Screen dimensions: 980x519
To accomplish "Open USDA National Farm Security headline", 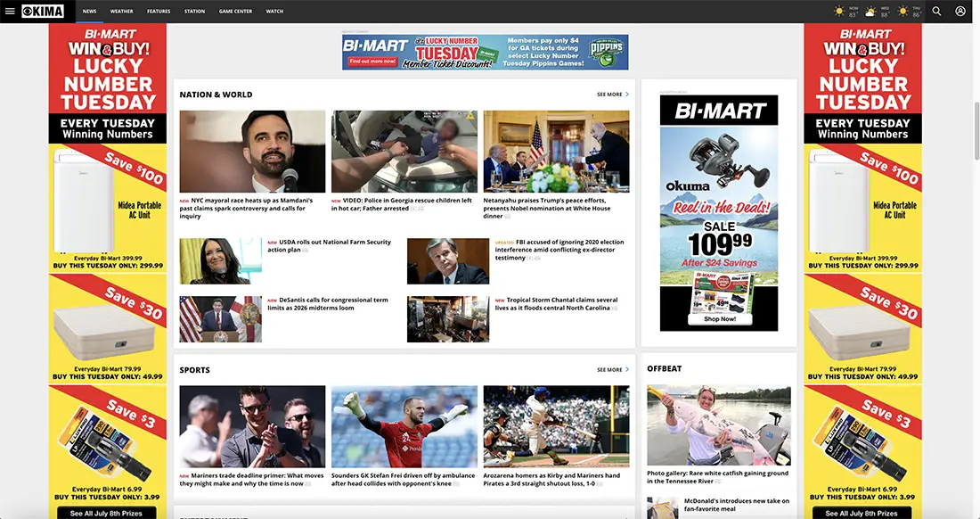I will (x=330, y=246).
